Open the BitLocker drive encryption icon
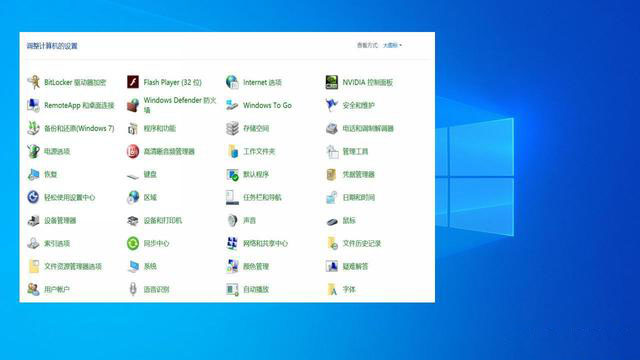 (x=33, y=82)
